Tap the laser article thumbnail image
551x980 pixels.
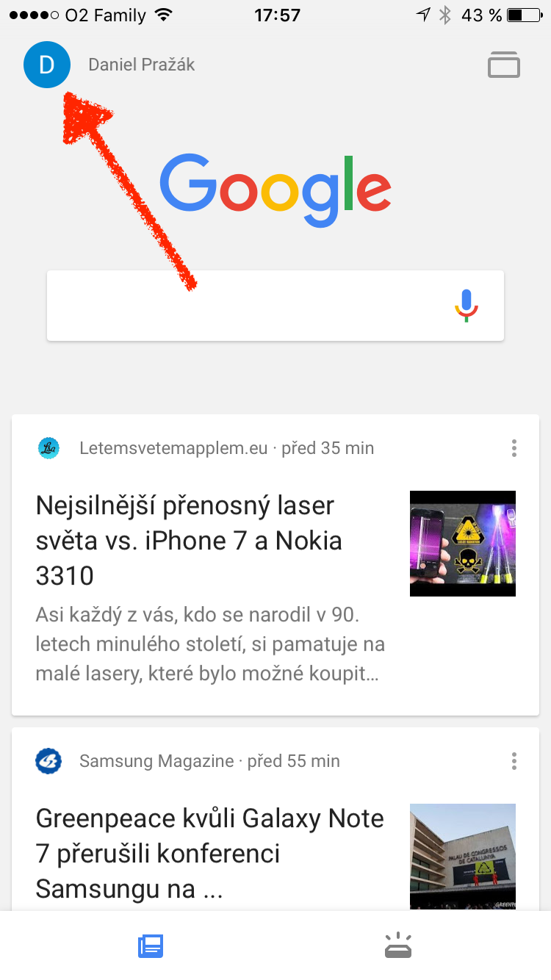coord(463,544)
